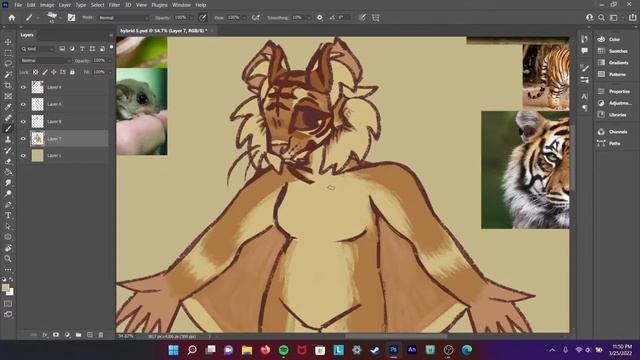
Task: Select the Eraser tool
Action: [8, 161]
